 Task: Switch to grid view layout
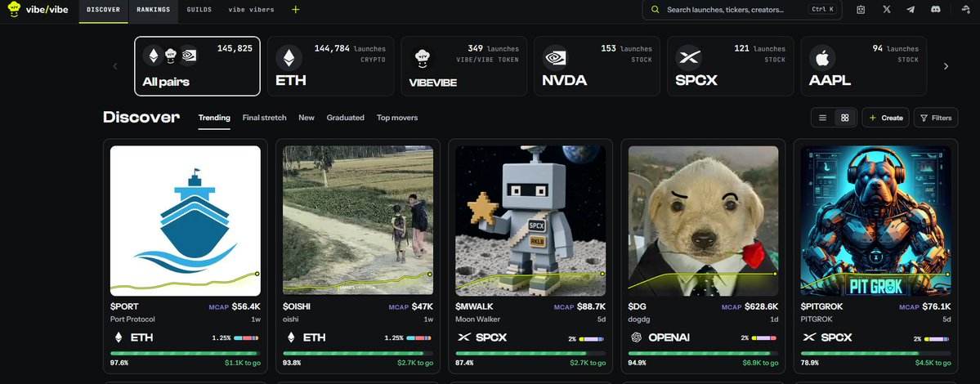(845, 118)
